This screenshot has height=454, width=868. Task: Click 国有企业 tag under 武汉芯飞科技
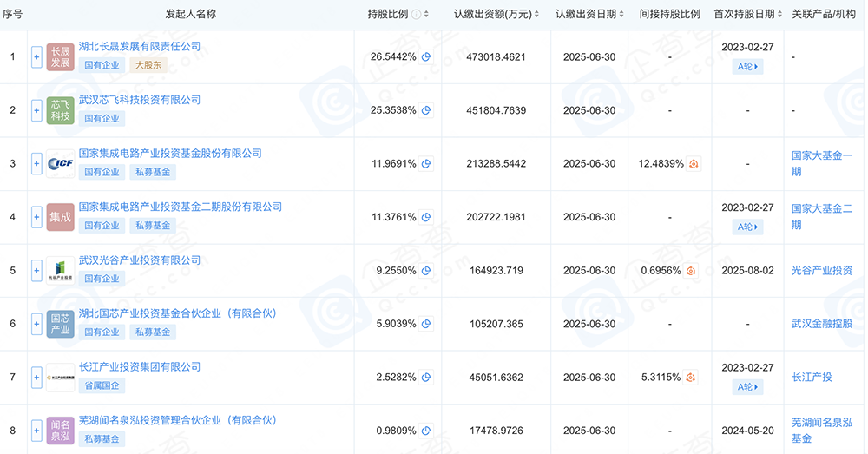coord(102,118)
